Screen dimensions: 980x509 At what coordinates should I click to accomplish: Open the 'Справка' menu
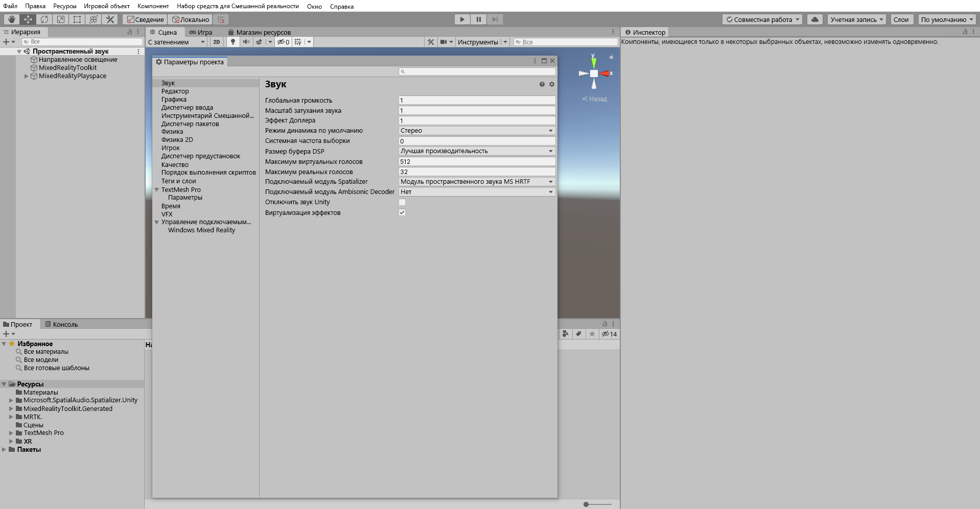point(342,6)
